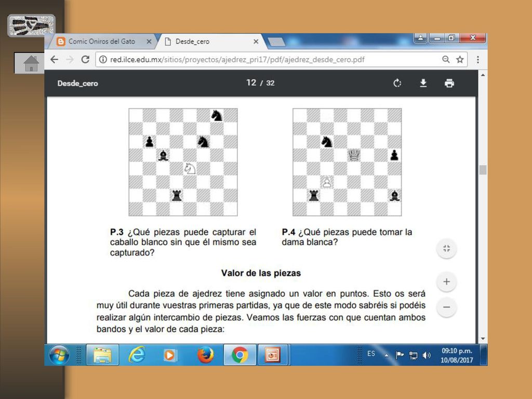This screenshot has height=399, width=532.
Task: Click the site information icon in address bar
Action: (103, 59)
